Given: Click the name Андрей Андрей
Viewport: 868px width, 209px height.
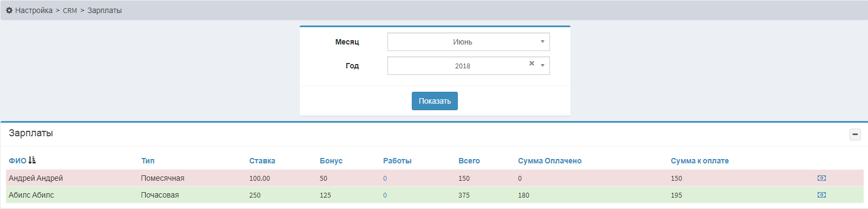Looking at the screenshot, I should pyautogui.click(x=36, y=178).
